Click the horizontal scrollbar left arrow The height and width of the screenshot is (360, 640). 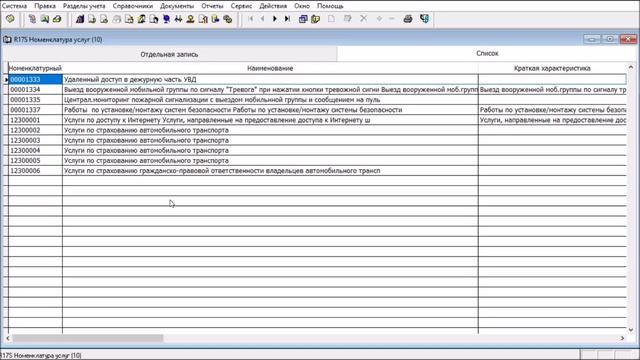[7, 338]
